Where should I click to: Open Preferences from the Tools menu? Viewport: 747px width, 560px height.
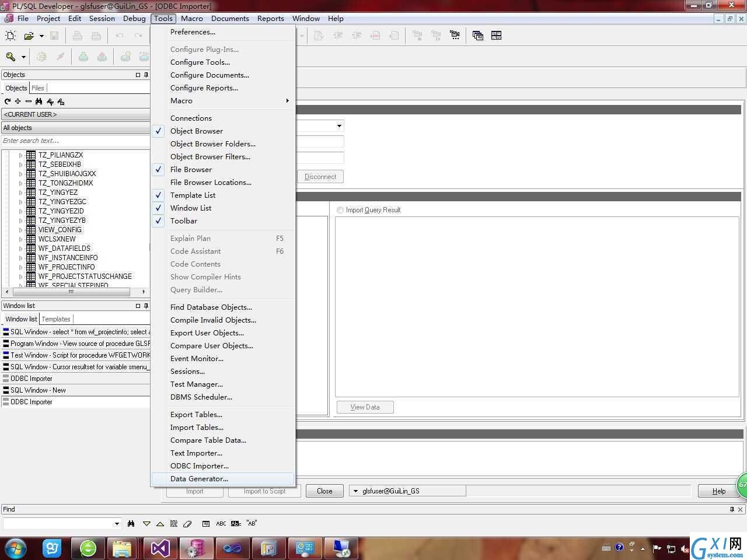pyautogui.click(x=223, y=32)
